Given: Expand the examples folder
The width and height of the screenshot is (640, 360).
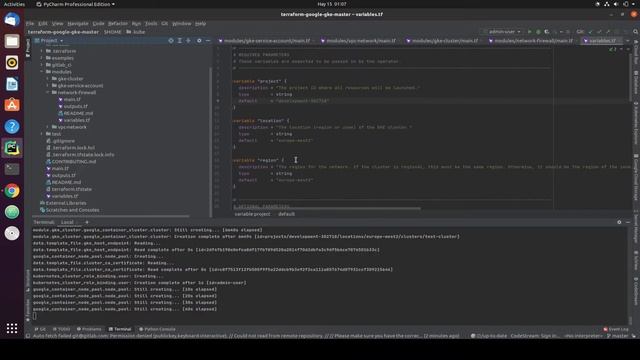Looking at the screenshot, I should [x=42, y=58].
